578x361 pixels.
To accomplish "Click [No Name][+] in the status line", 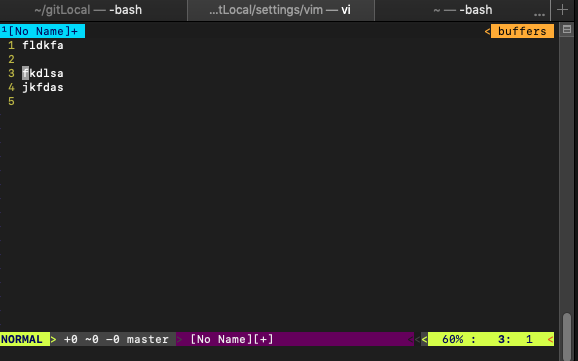I will click(232, 339).
